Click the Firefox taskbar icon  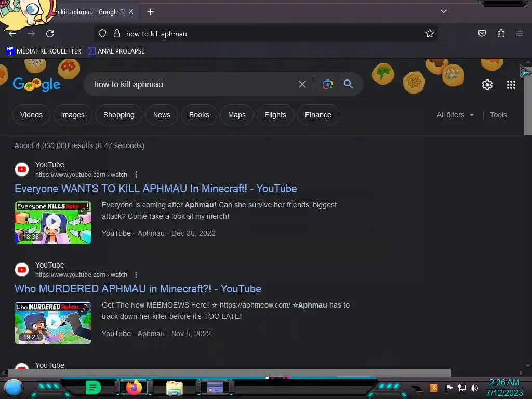pos(134,388)
